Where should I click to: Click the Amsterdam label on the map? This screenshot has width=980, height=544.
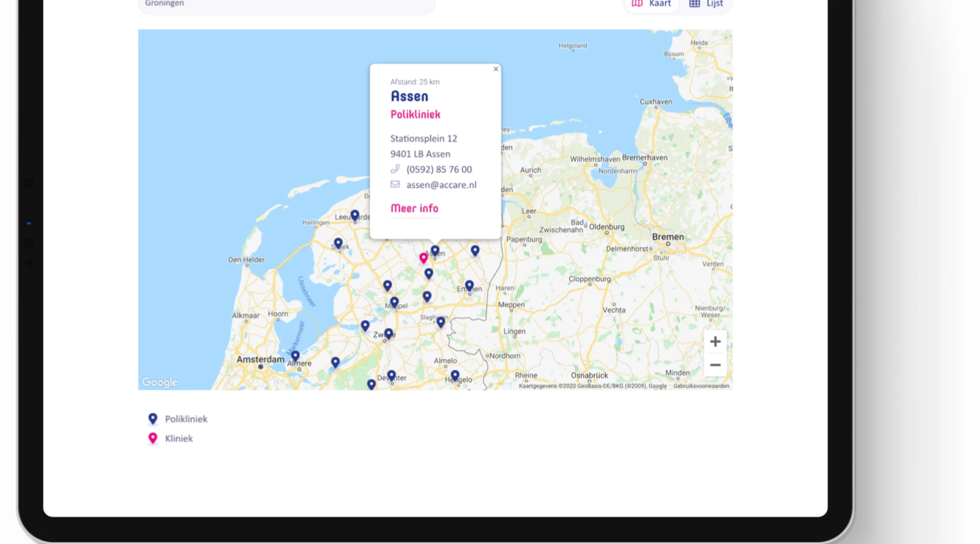click(260, 359)
